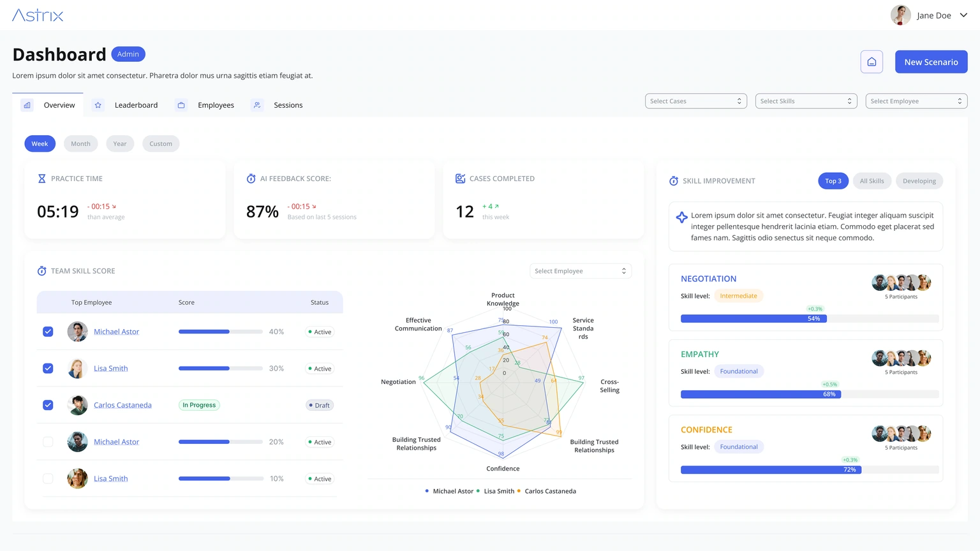Screen dimensions: 980x551
Task: Click the Negotiation 54% progress bar
Action: (810, 318)
